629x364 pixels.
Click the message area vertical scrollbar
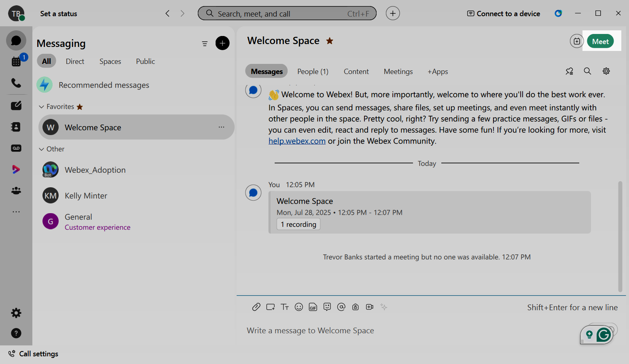pos(620,237)
